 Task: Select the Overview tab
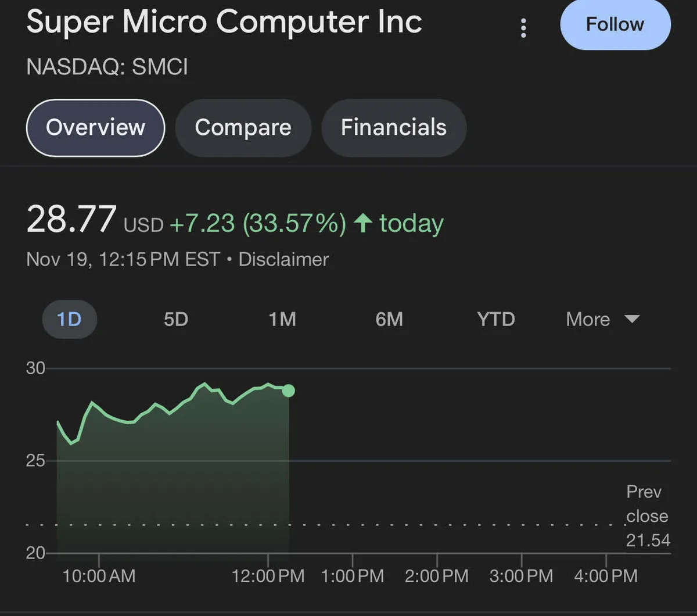click(x=95, y=127)
